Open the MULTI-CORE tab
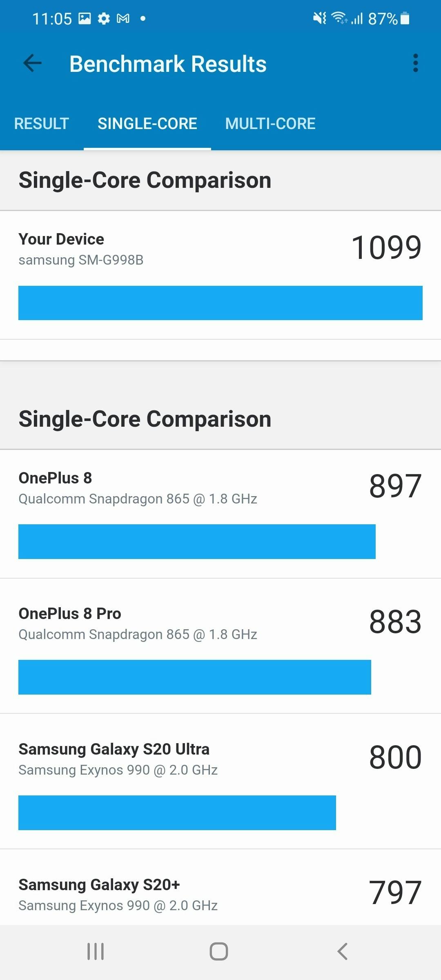 tap(270, 124)
